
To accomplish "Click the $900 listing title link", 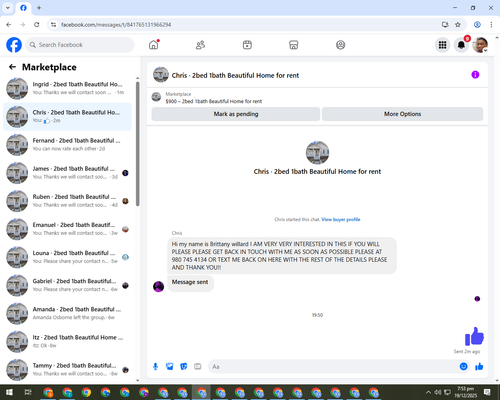I will 214,101.
